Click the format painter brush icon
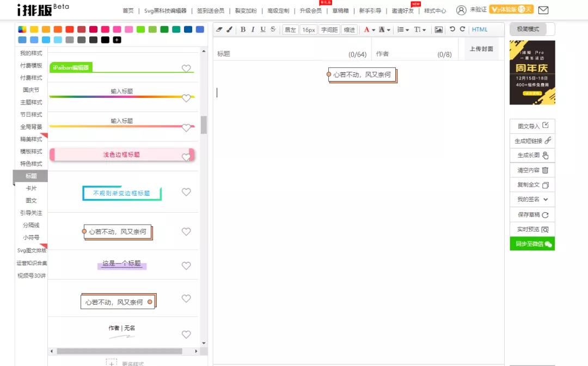 coord(229,29)
